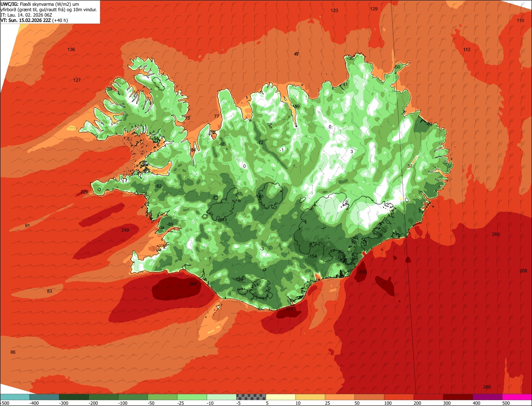Select the magenta swatch right of 500
The height and width of the screenshot is (406, 532).
pos(517,397)
